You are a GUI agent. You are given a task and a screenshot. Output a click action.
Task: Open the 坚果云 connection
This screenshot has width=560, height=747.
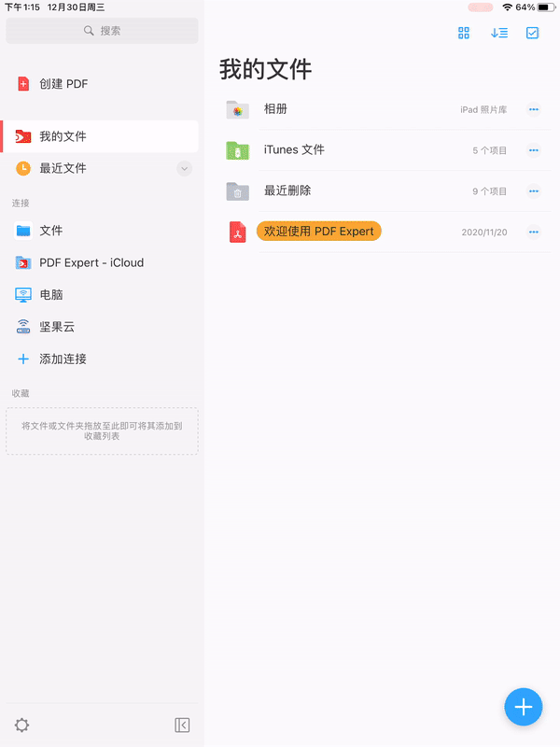(100, 327)
